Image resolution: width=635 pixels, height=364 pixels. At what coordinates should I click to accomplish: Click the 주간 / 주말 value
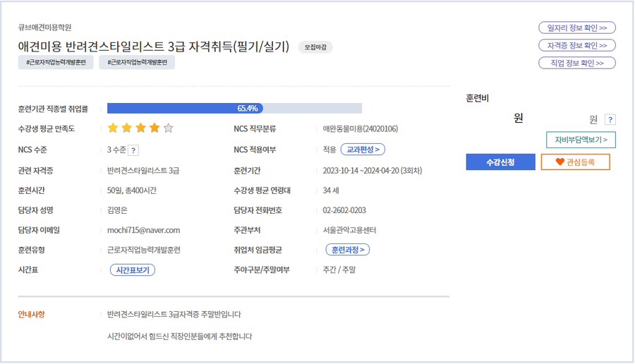(x=339, y=269)
